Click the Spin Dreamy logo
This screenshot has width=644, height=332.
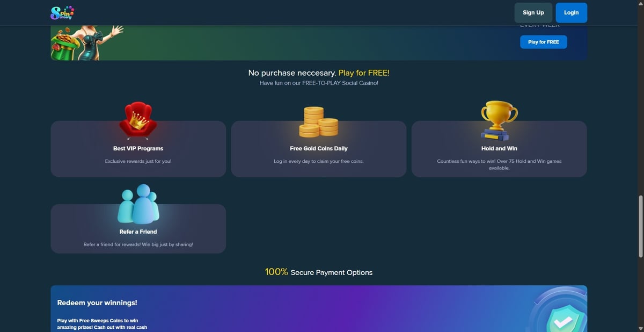point(62,12)
